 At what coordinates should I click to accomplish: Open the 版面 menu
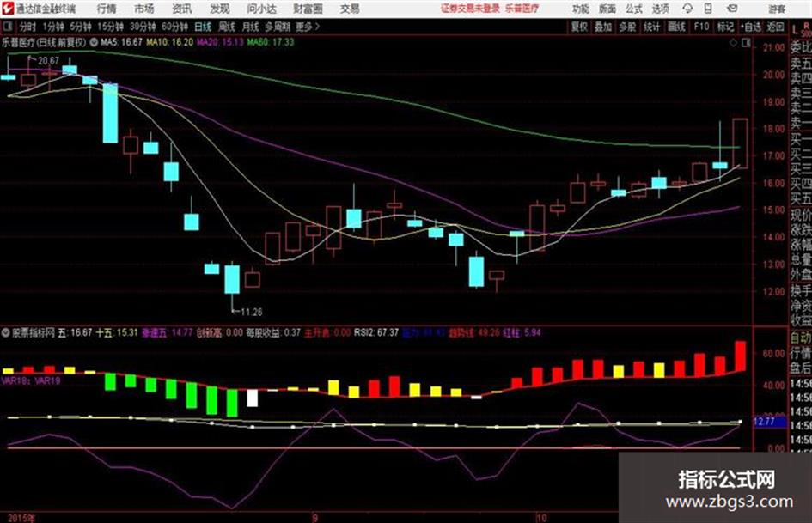(607, 9)
